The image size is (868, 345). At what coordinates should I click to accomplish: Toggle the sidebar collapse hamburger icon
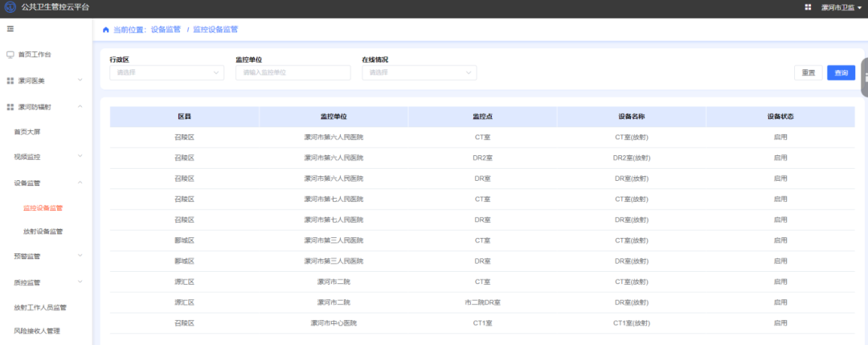[x=10, y=29]
